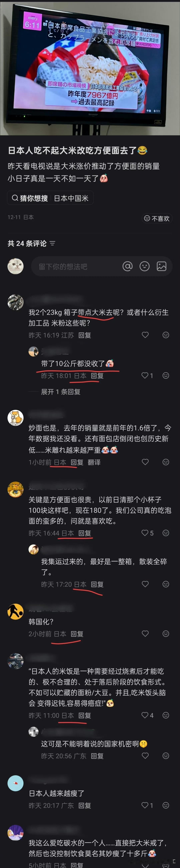The image size is (180, 868).
Task: Open the image attach icon in comment box
Action: 162,267
